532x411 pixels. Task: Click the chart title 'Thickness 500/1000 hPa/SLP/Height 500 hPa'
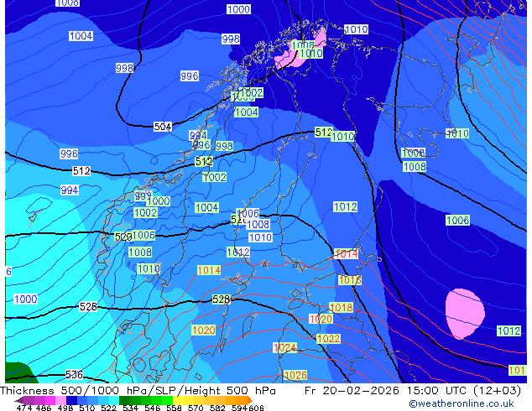[138, 391]
